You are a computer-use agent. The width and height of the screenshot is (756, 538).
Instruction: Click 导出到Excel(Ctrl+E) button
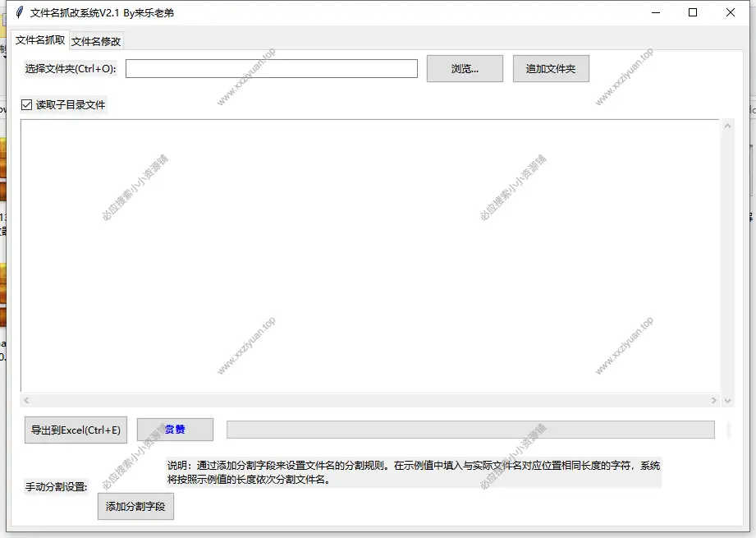tap(76, 430)
